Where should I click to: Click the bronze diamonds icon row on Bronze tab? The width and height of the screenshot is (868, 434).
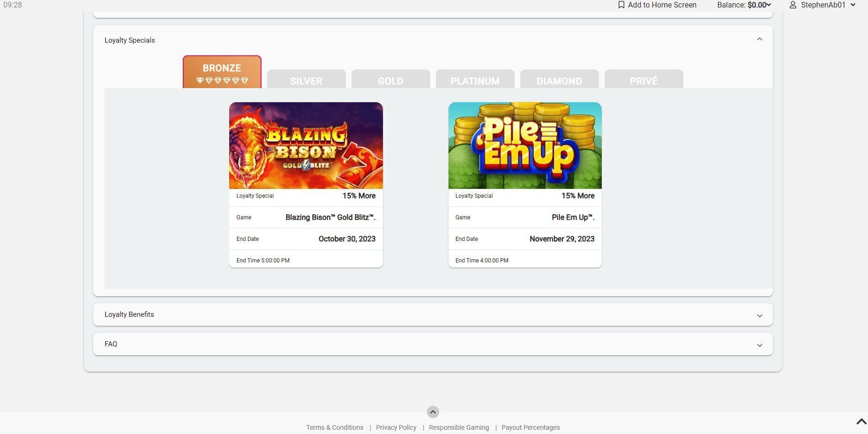(222, 80)
